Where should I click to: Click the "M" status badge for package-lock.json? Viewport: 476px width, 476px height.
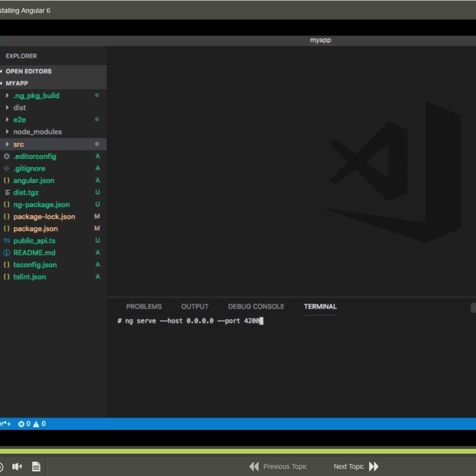click(x=97, y=216)
